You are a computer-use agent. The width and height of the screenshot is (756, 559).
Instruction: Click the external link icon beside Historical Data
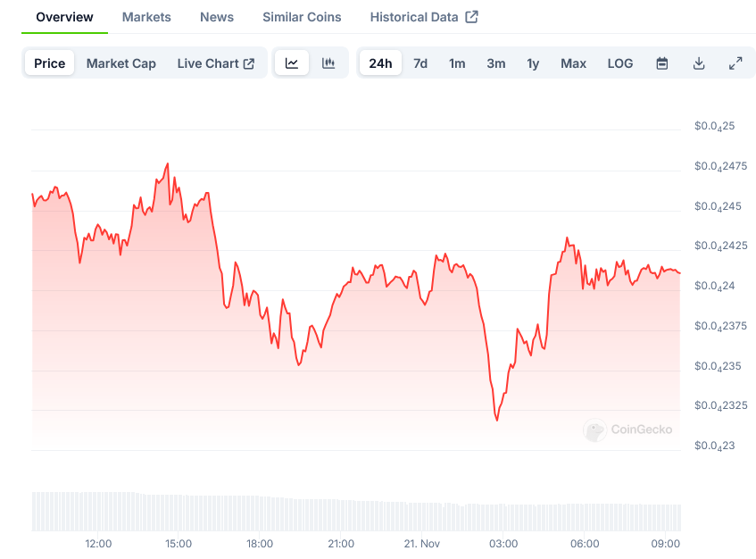point(472,17)
